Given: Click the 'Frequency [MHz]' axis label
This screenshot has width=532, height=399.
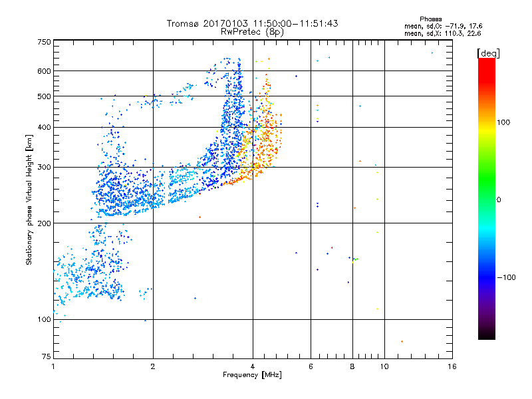Looking at the screenshot, I should point(252,375).
